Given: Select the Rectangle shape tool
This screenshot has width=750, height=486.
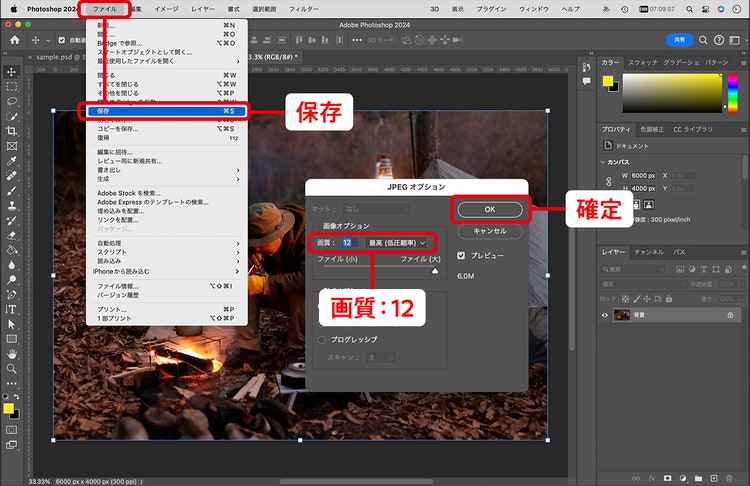Looking at the screenshot, I should [11, 339].
